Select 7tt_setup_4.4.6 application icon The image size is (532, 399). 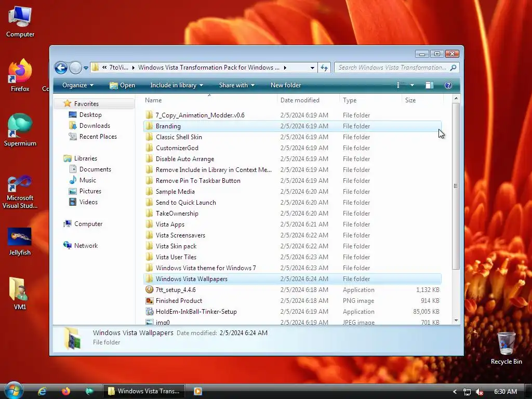[149, 290]
